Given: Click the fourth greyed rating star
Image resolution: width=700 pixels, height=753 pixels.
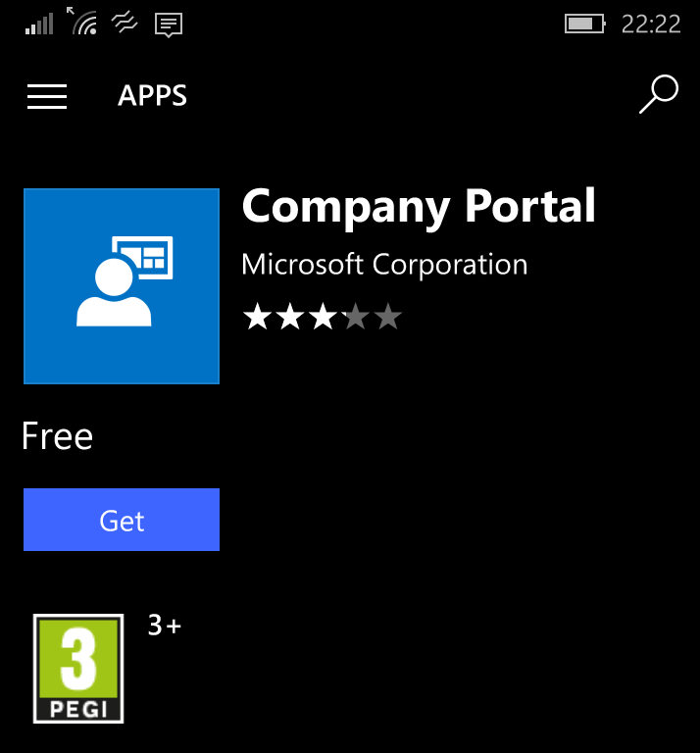Looking at the screenshot, I should point(355,317).
